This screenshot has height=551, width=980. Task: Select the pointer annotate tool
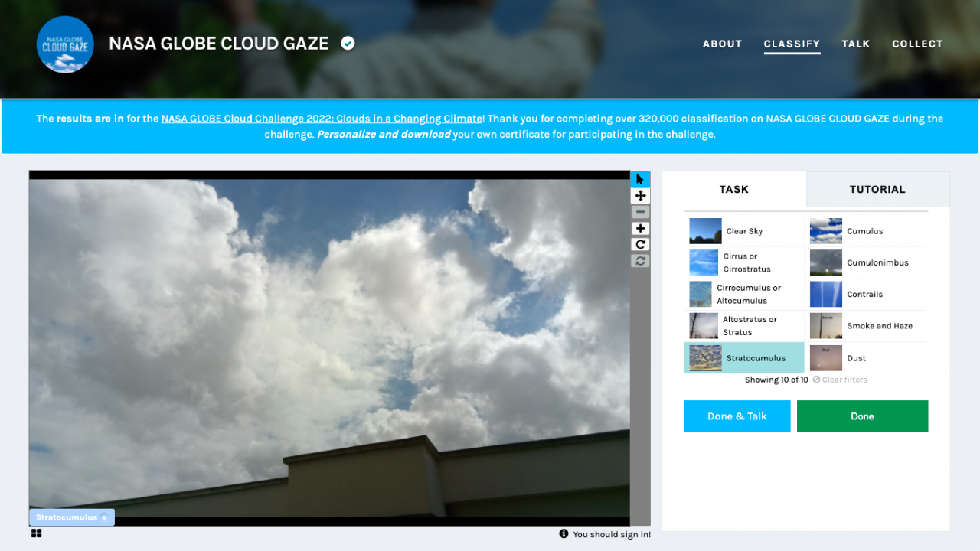(640, 179)
